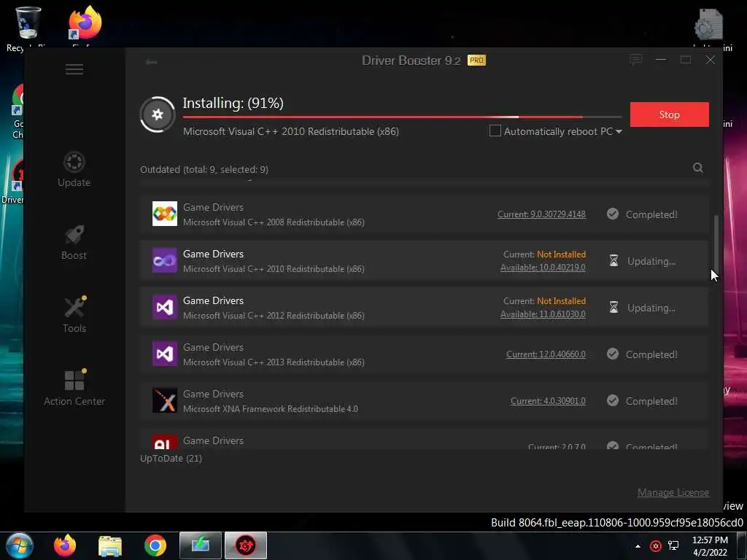Click the hourglass icon for Visual C++ 2012
The image size is (747, 560).
click(614, 308)
